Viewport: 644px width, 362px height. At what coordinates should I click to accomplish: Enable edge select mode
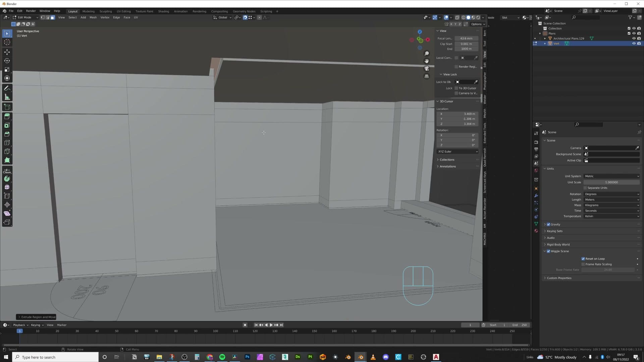(48, 17)
